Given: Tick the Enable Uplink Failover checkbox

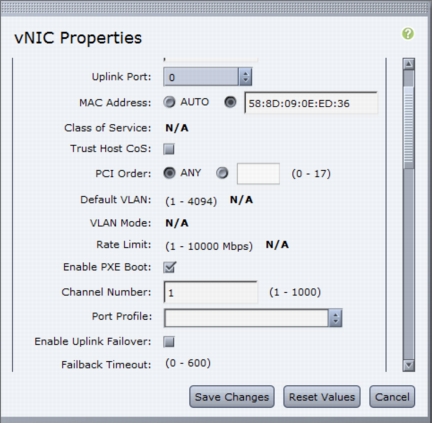Looking at the screenshot, I should (x=169, y=342).
